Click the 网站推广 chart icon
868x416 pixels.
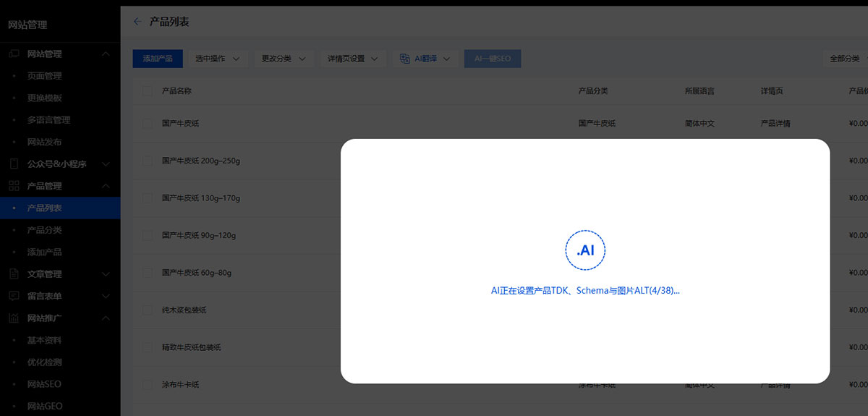click(x=14, y=318)
